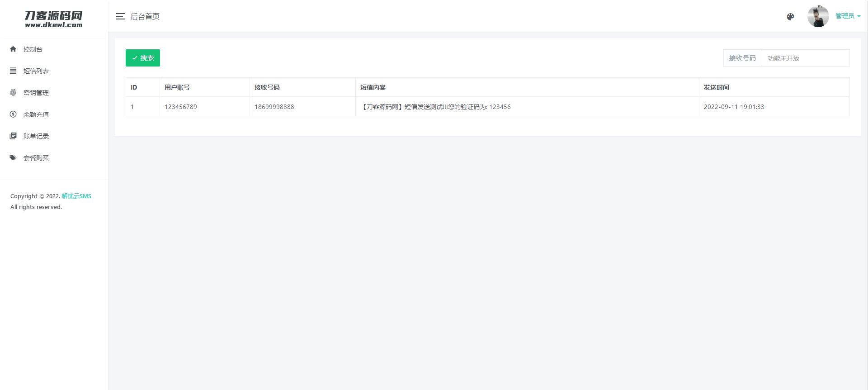Click the fingerprint icon beside 密钥管理
868x390 pixels.
(13, 92)
